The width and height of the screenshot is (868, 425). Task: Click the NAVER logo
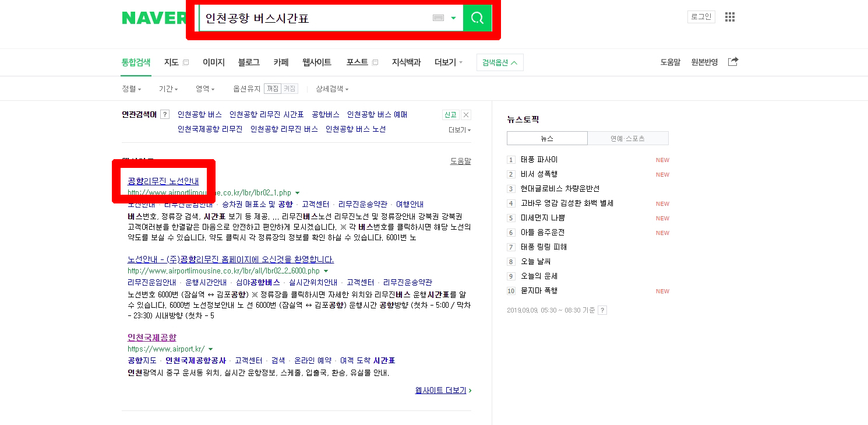(x=154, y=18)
